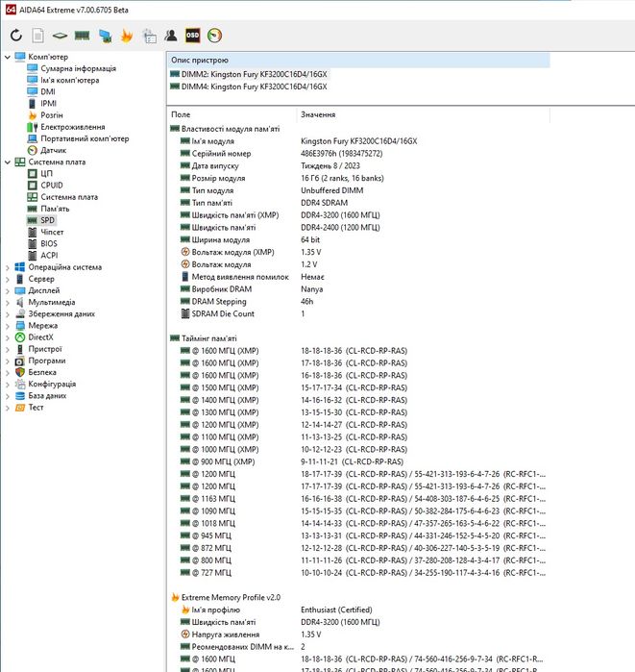Select the ЦП tree item
Image resolution: width=635 pixels, height=672 pixels.
[x=47, y=174]
